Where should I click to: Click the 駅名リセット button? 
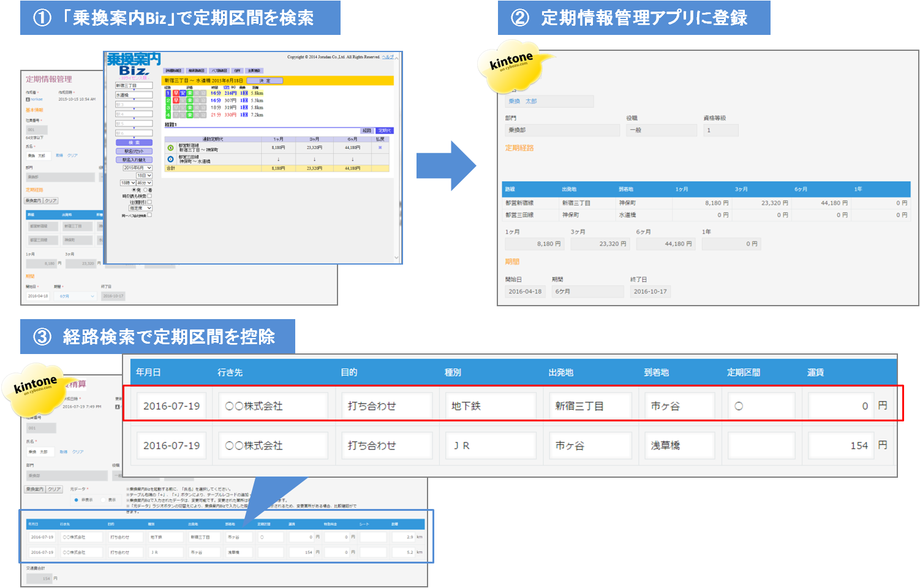coord(134,151)
